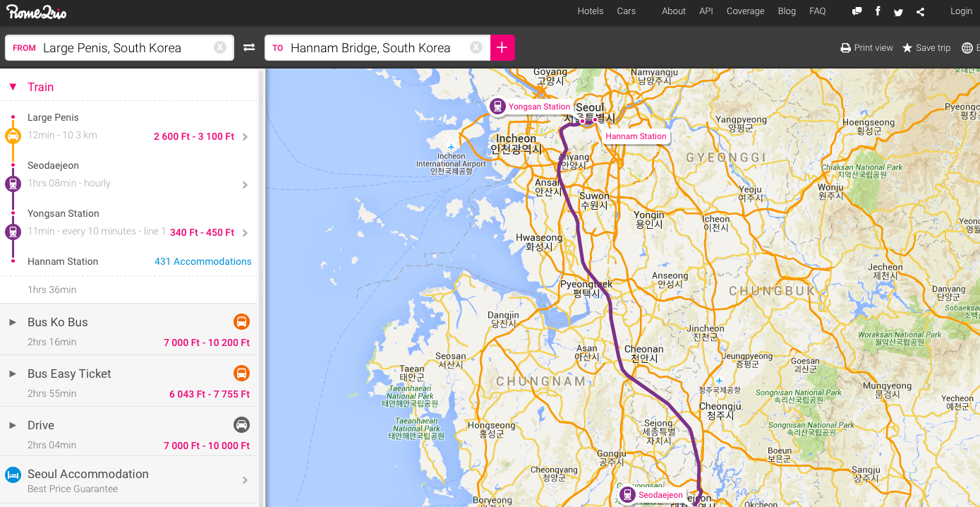This screenshot has width=980, height=507.
Task: Open the chat feedback icon
Action: 857,11
